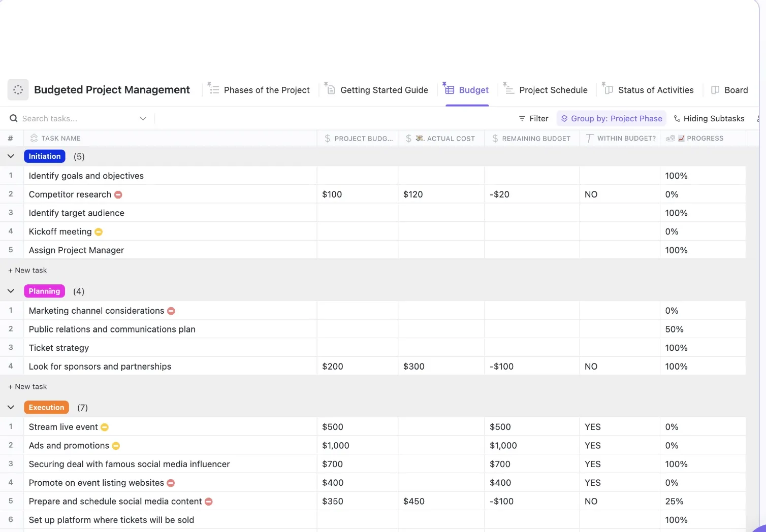
Task: Click the Budgeted Project Management workspace icon
Action: coord(18,90)
